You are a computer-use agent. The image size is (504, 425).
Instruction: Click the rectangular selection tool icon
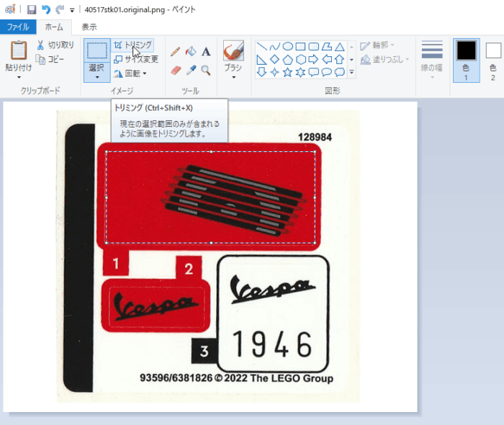(x=97, y=50)
